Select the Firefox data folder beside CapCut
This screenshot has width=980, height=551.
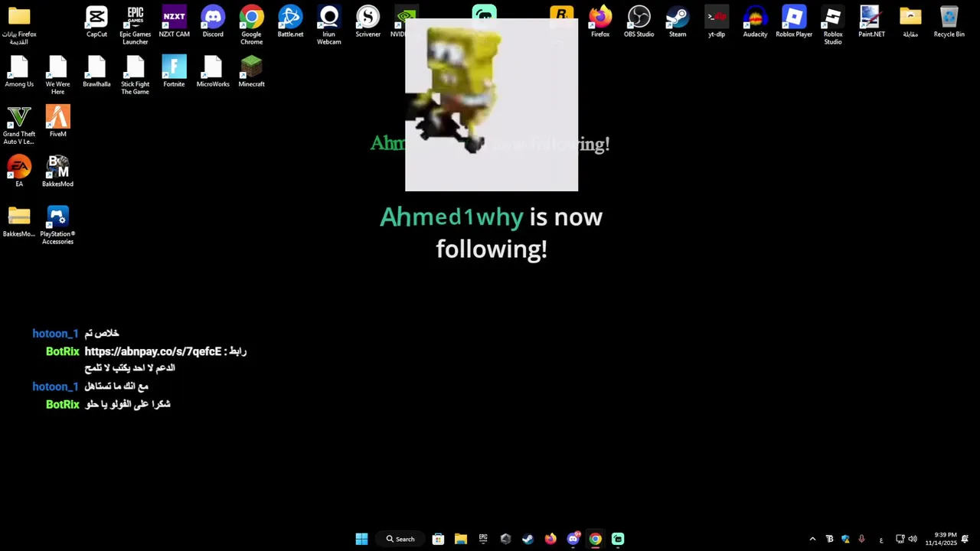point(19,25)
